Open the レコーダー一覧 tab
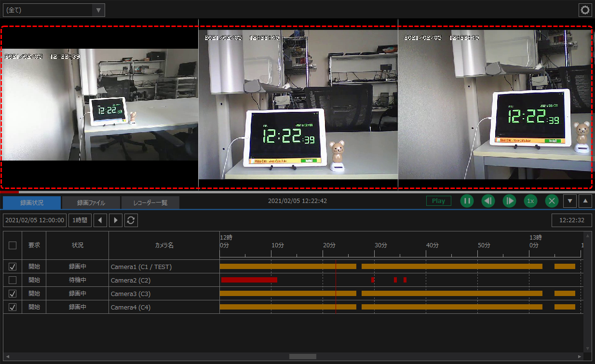The width and height of the screenshot is (595, 364). 150,202
